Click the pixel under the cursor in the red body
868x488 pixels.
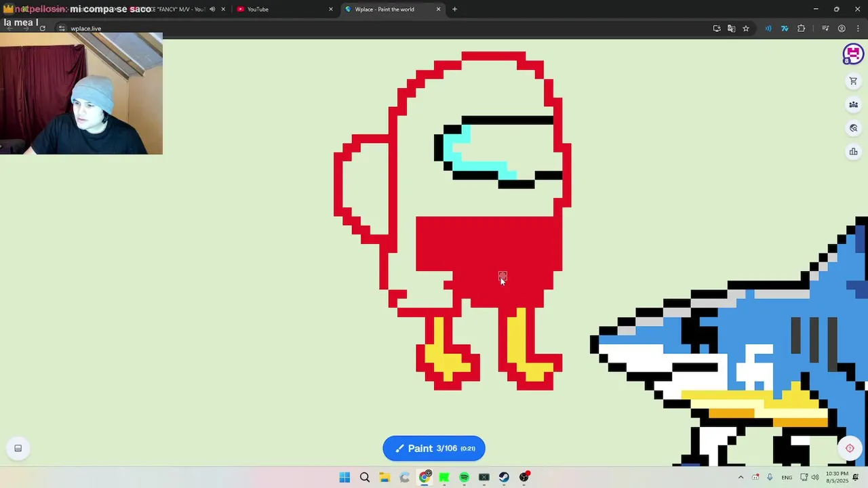click(x=502, y=276)
